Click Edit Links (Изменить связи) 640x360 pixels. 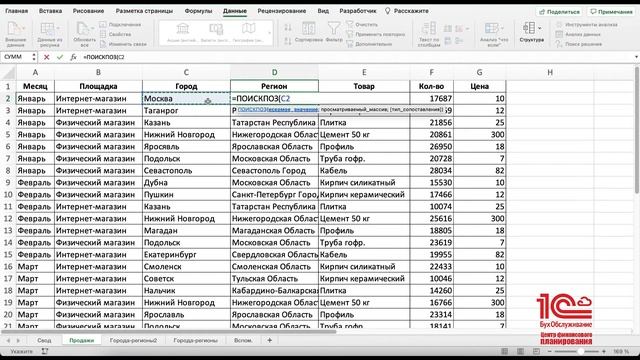[123, 44]
